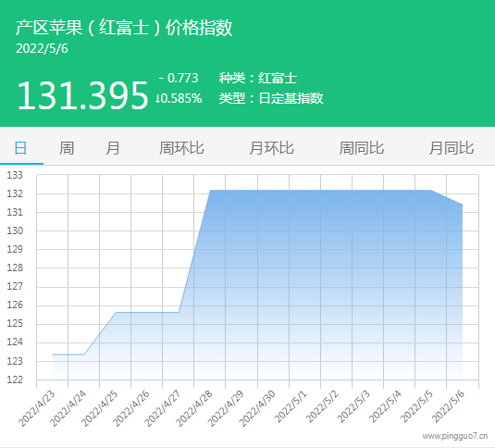This screenshot has height=448, width=495.
Task: Click the 2022/5/6 x-axis date label
Action: click(449, 406)
